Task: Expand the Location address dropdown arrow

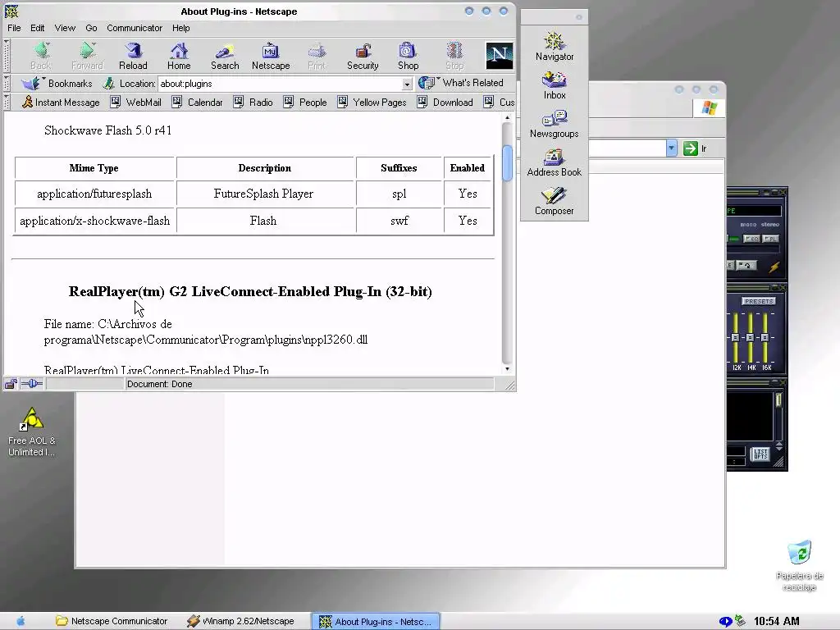Action: pos(407,84)
